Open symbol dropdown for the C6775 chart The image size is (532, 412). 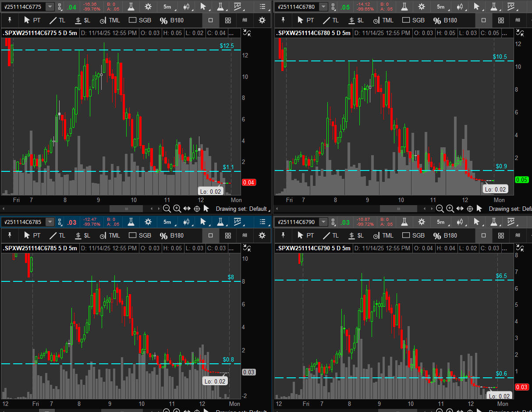coord(50,7)
